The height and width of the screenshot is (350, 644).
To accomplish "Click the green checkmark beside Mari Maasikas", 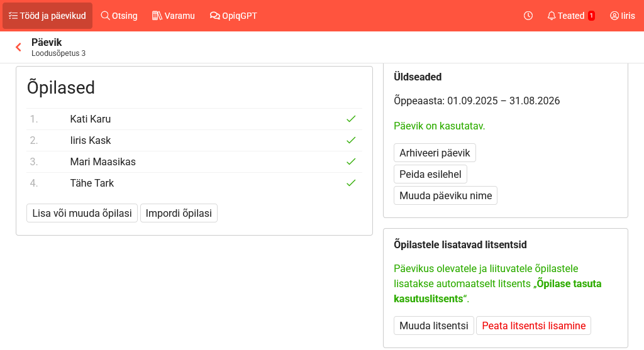I will 351,161.
